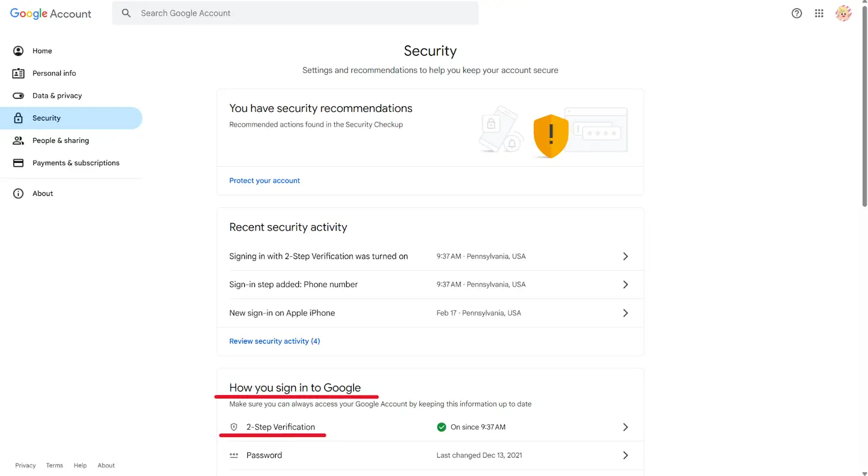Viewport: 868px width, 476px height.
Task: Open Data & privacy section
Action: pyautogui.click(x=71, y=96)
